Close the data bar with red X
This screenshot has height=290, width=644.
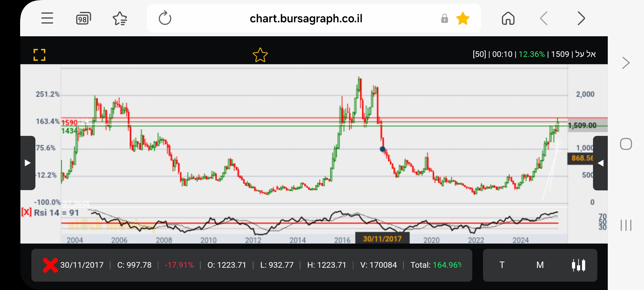pyautogui.click(x=50, y=265)
